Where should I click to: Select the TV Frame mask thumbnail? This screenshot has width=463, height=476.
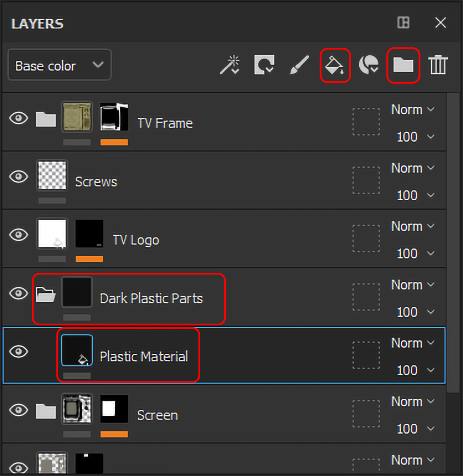(x=114, y=117)
